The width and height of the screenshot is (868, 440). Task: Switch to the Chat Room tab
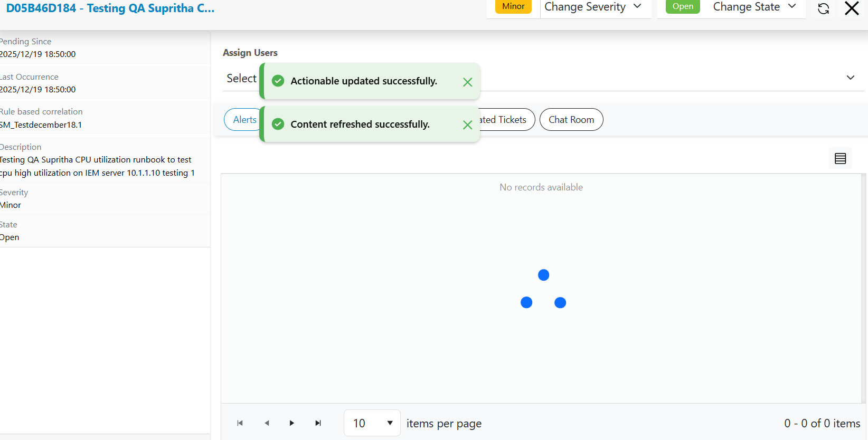571,120
